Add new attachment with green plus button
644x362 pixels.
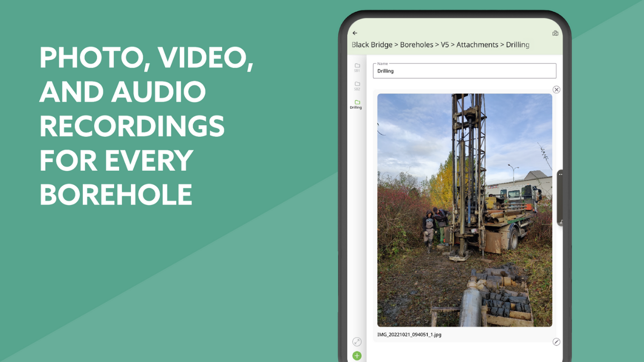356,356
